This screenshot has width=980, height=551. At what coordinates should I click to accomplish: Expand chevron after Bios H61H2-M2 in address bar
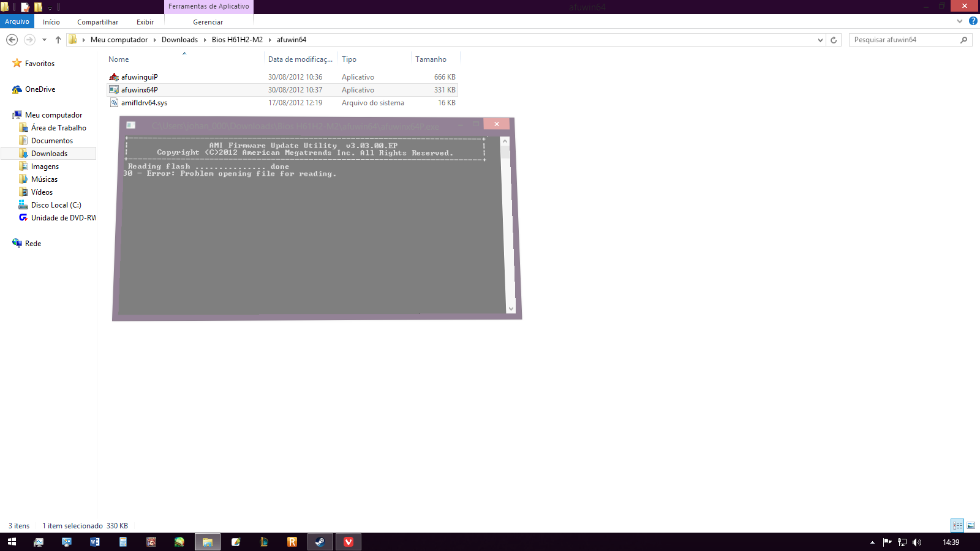click(270, 40)
